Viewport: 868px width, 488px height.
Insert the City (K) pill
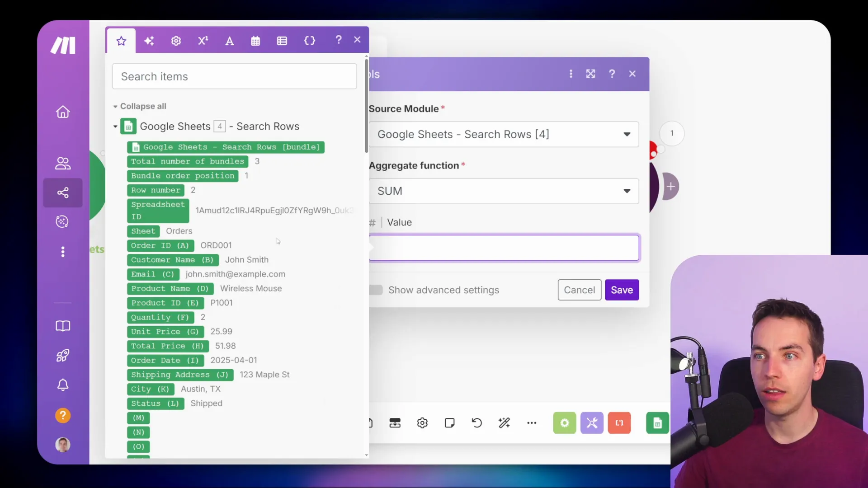[x=151, y=389]
